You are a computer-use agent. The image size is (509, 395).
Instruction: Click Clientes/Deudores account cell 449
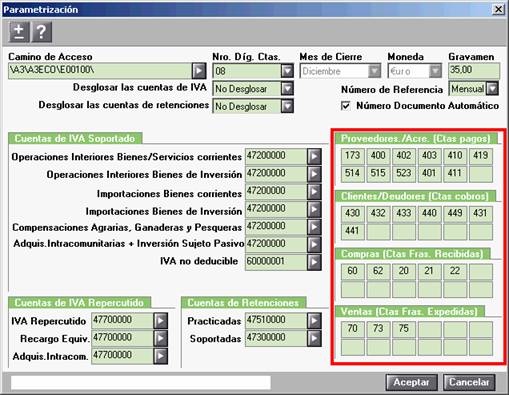tap(455, 214)
